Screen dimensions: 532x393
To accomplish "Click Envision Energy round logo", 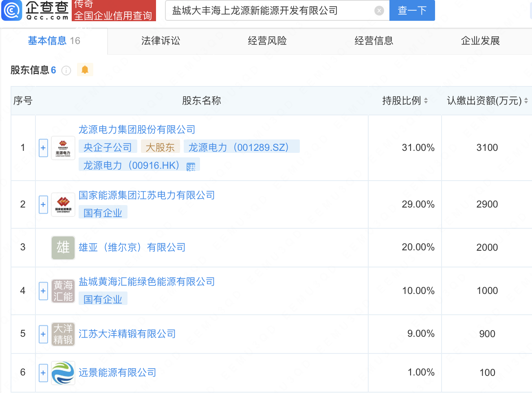I will 63,373.
